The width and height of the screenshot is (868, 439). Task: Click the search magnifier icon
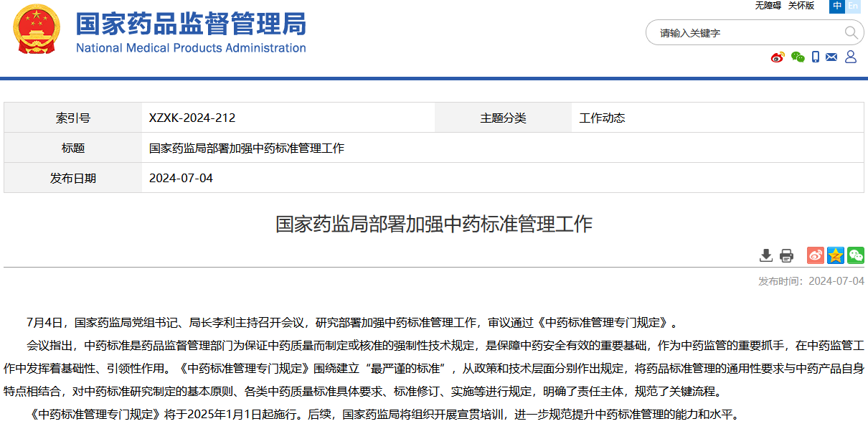pyautogui.click(x=851, y=32)
